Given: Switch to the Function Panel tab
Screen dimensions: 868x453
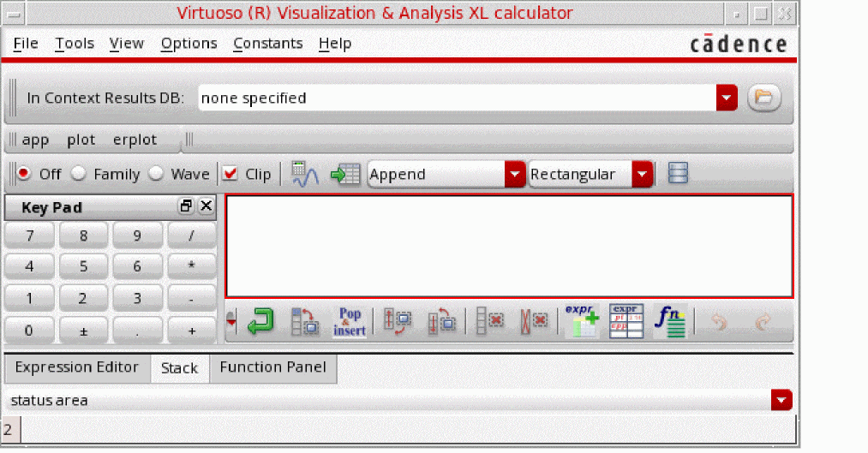Looking at the screenshot, I should coord(273,367).
